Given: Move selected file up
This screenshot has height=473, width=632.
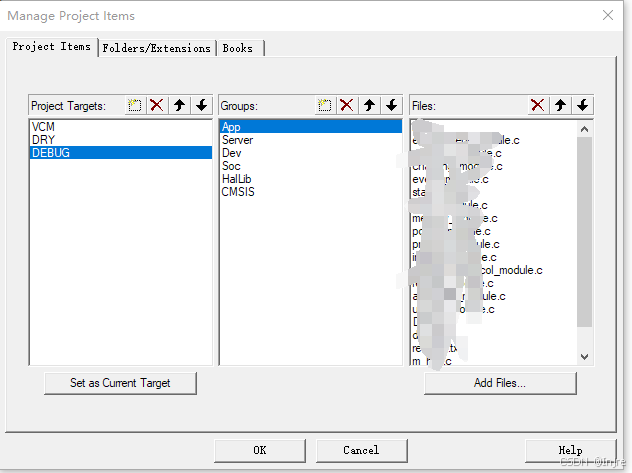Looking at the screenshot, I should coord(560,106).
